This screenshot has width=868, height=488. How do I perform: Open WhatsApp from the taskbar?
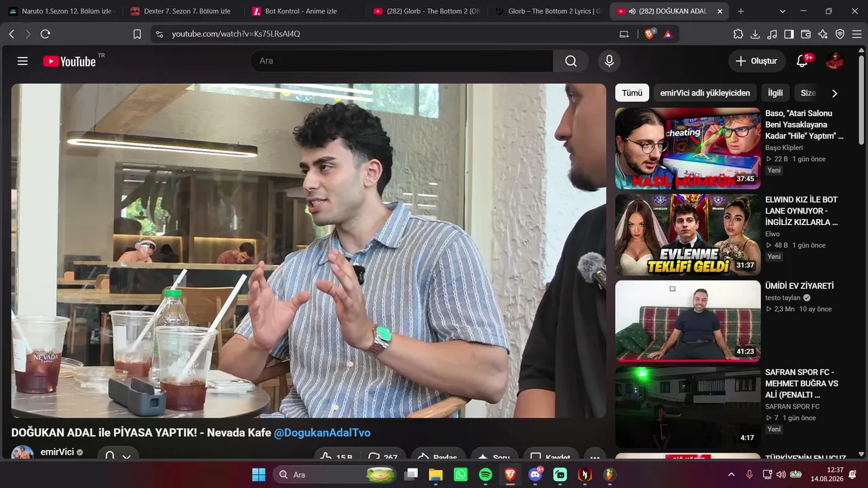[x=460, y=474]
